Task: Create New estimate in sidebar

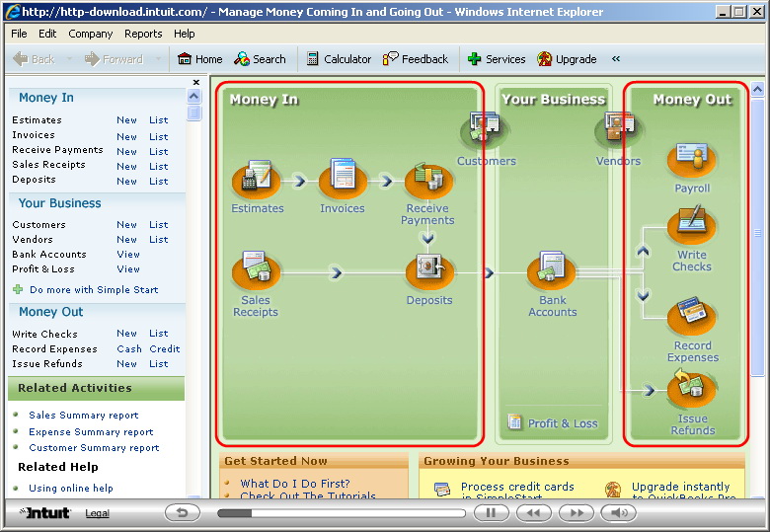Action: (126, 120)
